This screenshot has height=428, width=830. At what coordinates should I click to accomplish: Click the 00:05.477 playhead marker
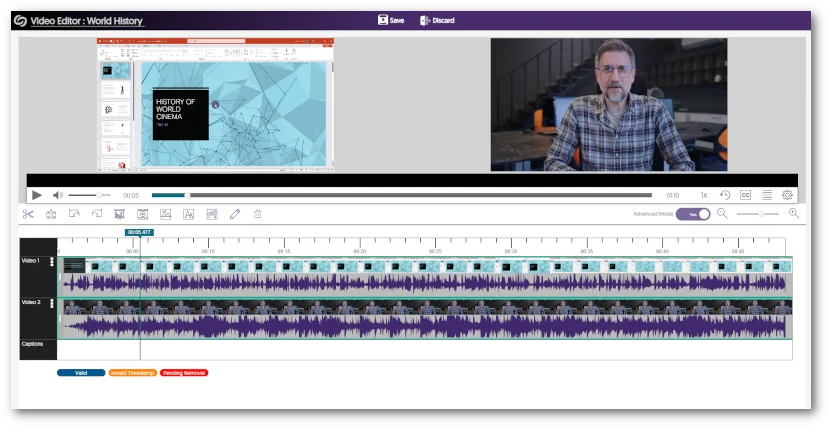(139, 232)
